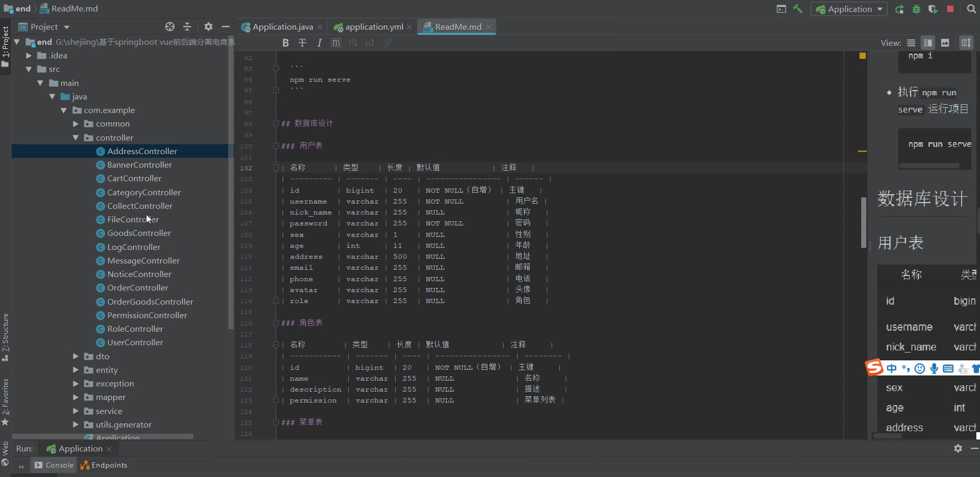Collapse the controller package
980x477 pixels.
pyautogui.click(x=76, y=137)
